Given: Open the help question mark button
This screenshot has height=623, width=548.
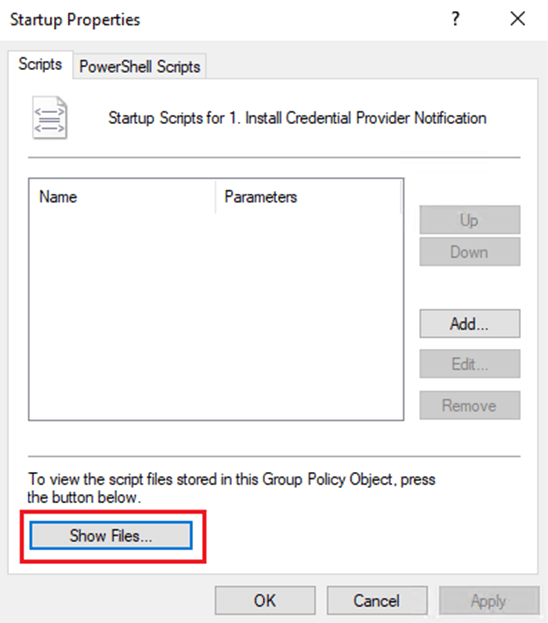Looking at the screenshot, I should coord(455,19).
